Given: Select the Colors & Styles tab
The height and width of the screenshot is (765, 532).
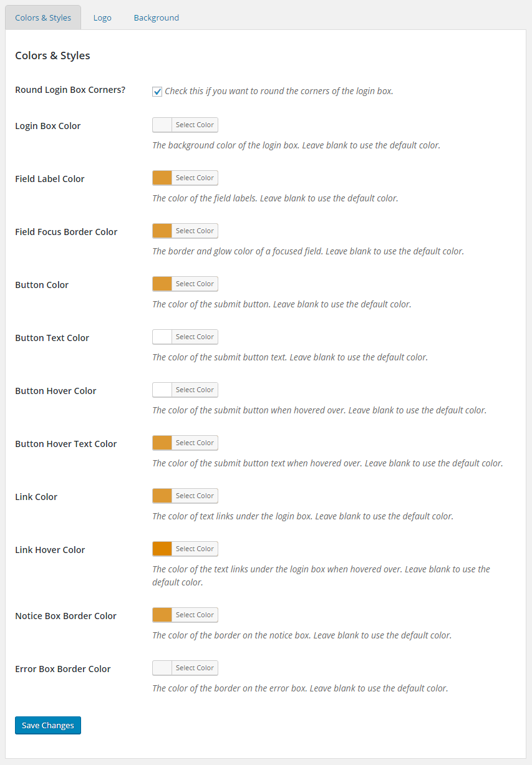Looking at the screenshot, I should (42, 17).
